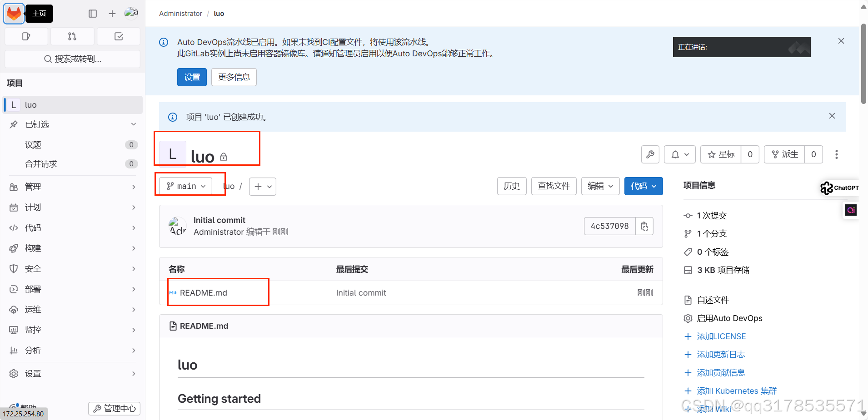Screen dimensions: 868x420
Task: Open the user avatar menu
Action: click(x=131, y=13)
